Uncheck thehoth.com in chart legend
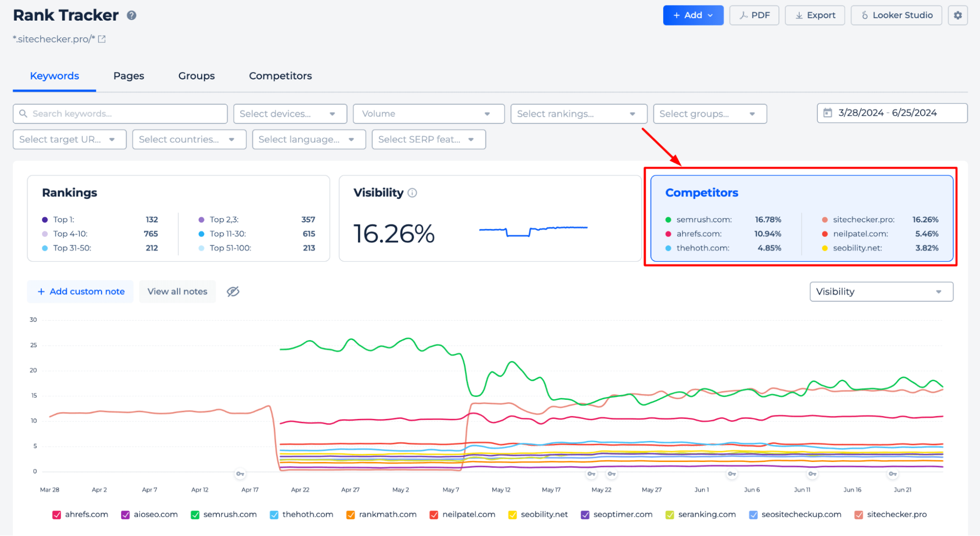Viewport: 980px width, 536px height. pos(274,514)
